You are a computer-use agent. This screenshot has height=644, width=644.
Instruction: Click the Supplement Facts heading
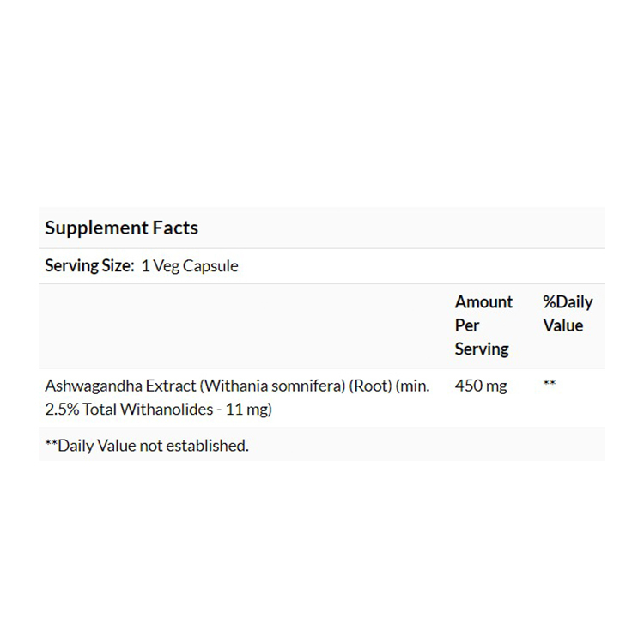tap(121, 228)
